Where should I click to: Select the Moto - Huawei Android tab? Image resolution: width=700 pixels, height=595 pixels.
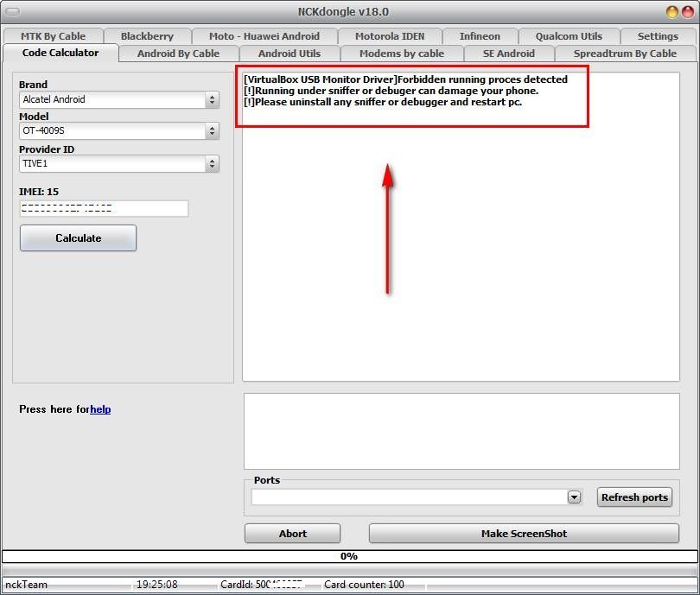click(x=264, y=36)
